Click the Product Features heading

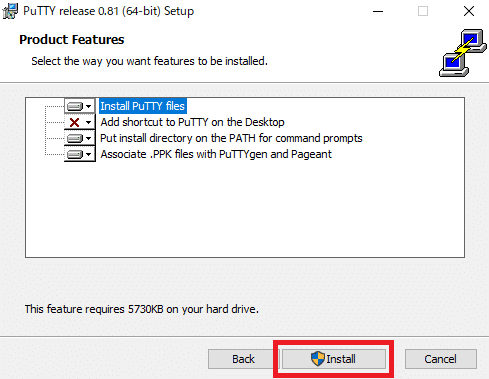pos(72,40)
